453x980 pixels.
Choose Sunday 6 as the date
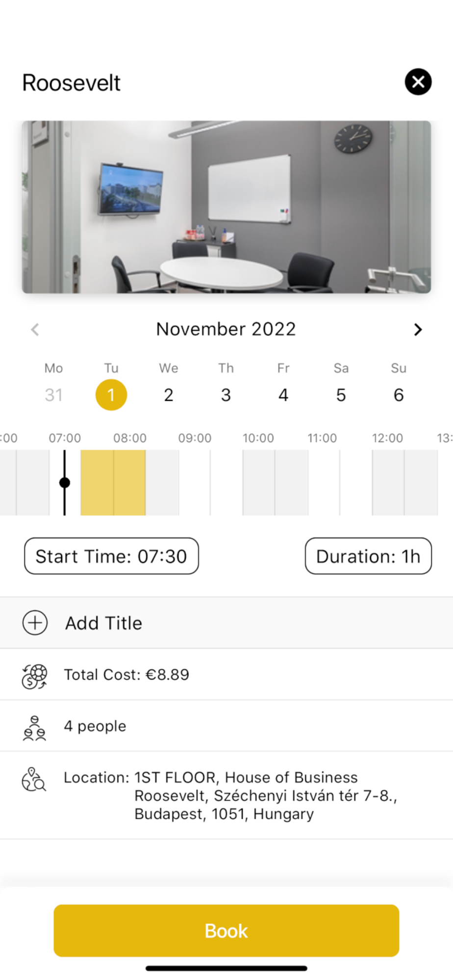399,395
